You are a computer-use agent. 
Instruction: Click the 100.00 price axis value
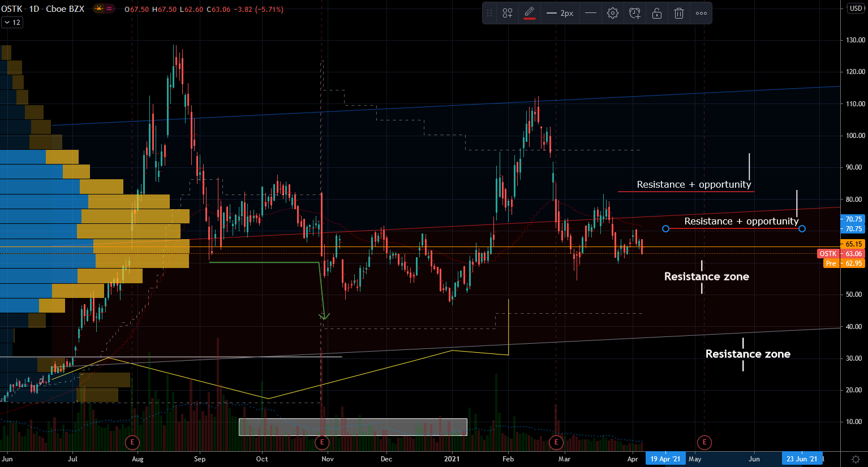[x=856, y=136]
